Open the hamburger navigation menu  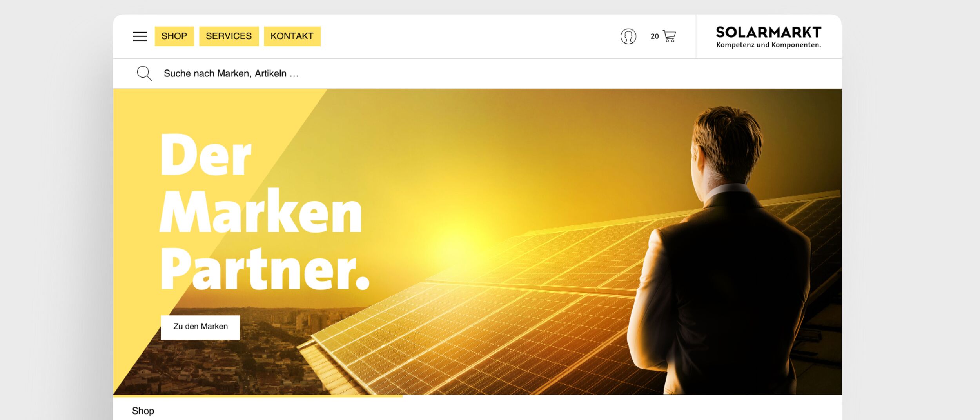coord(140,36)
